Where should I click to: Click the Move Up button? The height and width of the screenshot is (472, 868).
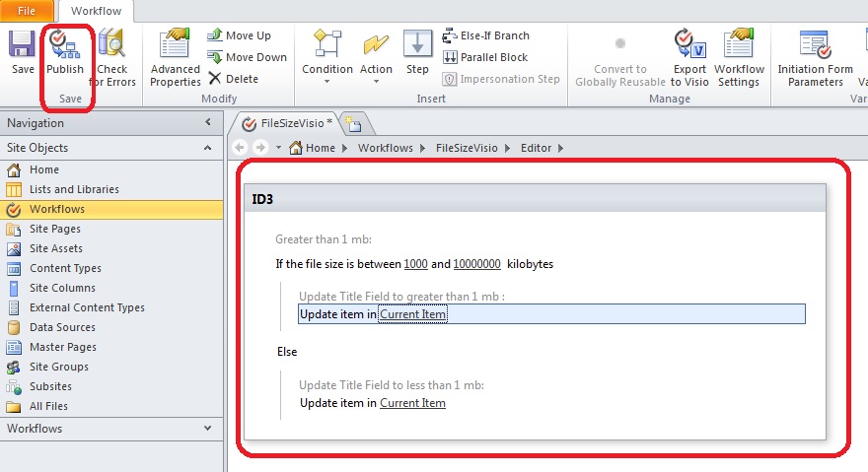239,35
